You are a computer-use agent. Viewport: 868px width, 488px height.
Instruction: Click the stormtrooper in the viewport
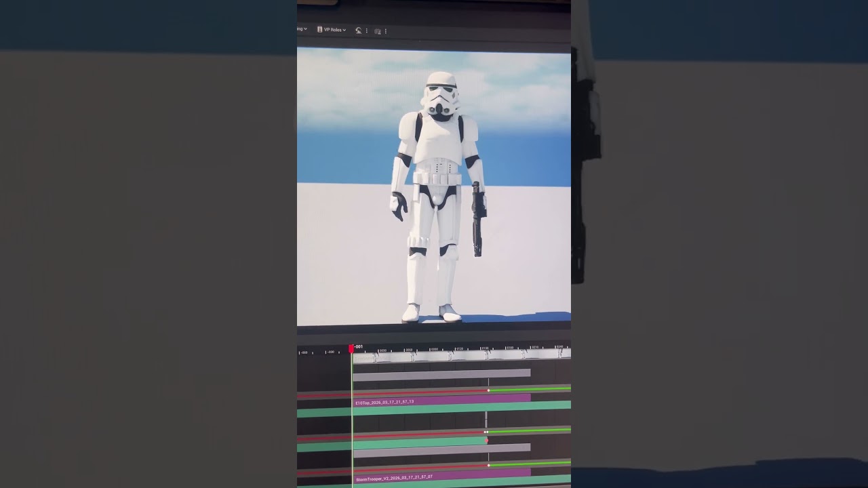tap(439, 196)
